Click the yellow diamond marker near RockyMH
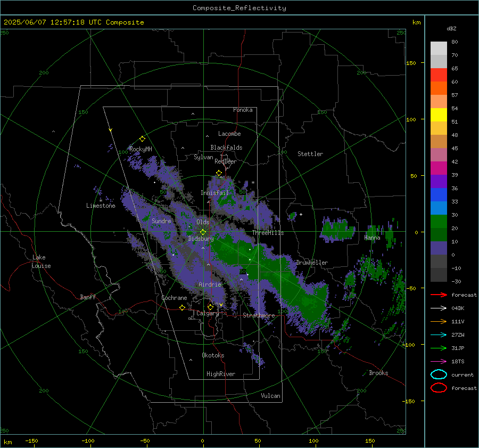This screenshot has height=448, width=479. pos(142,139)
